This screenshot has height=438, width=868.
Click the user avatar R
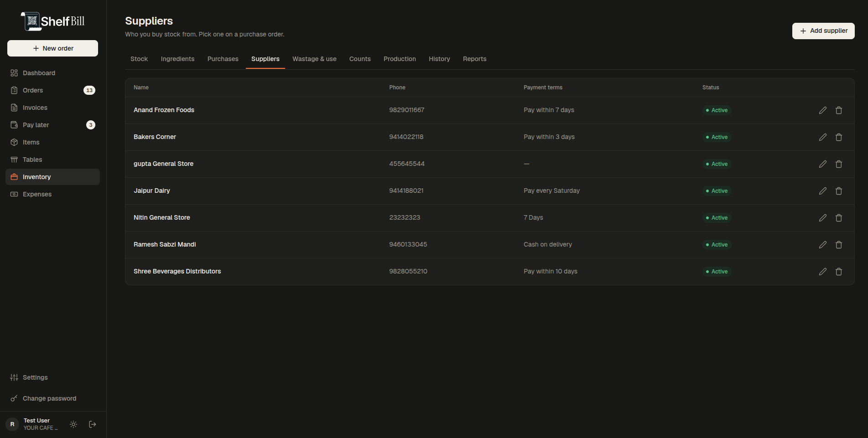12,424
